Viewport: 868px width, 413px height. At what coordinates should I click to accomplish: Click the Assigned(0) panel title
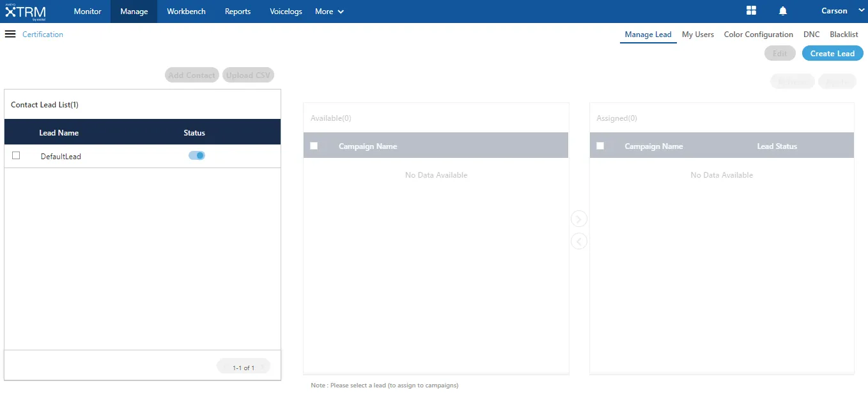click(616, 118)
